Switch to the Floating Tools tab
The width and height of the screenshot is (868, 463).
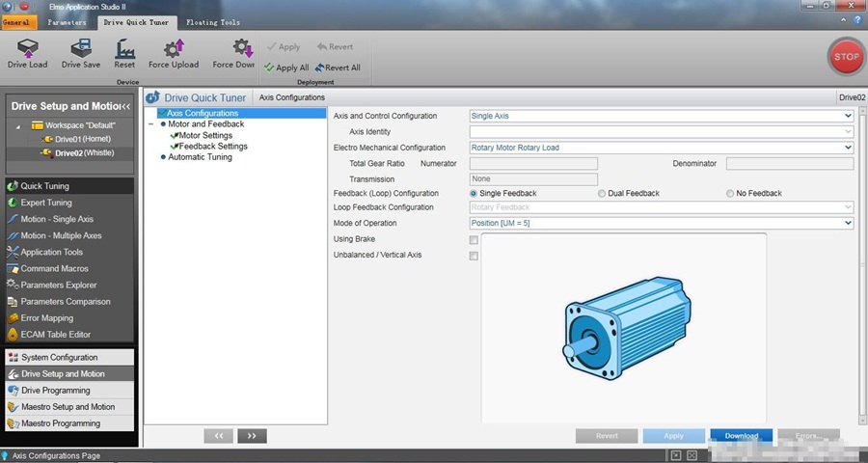213,22
